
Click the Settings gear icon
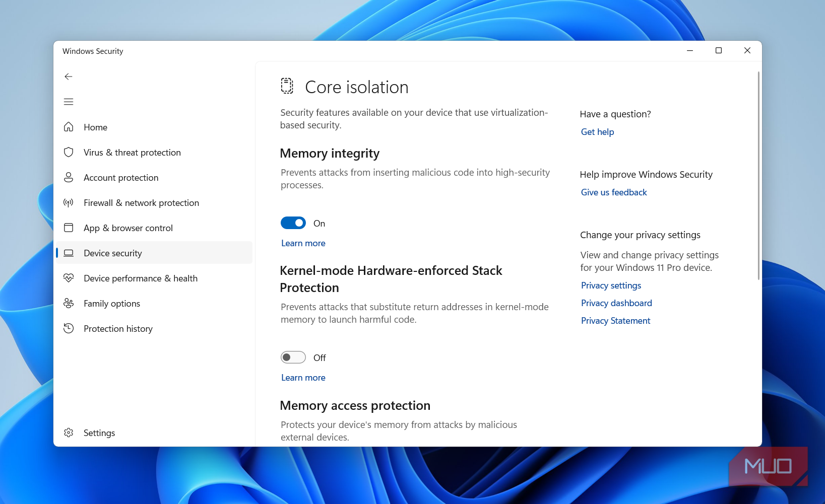tap(69, 433)
